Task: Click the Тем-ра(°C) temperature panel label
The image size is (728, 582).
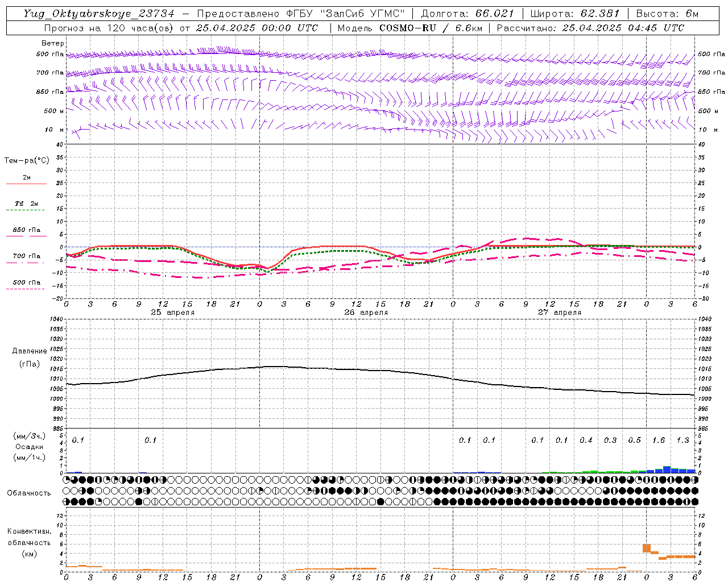Action: coord(27,161)
